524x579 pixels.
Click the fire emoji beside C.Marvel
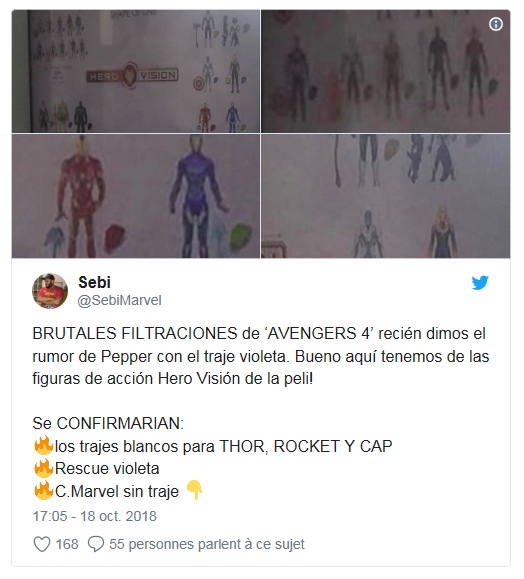tap(43, 491)
